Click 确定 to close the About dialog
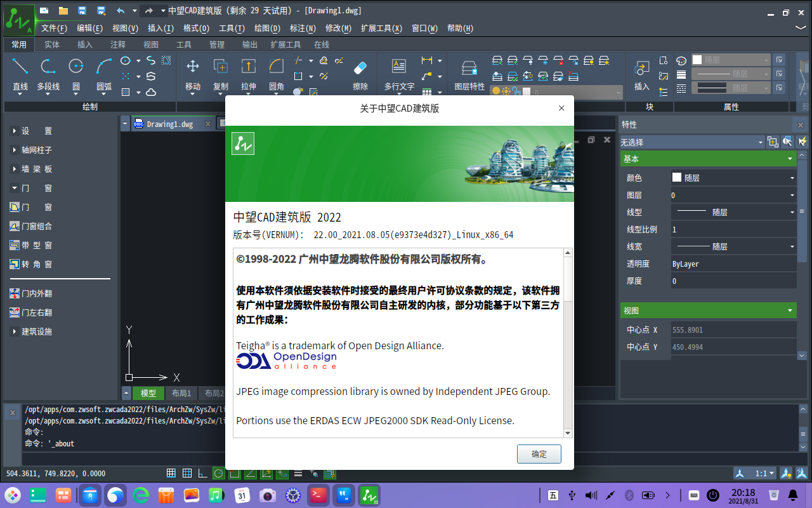The height and width of the screenshot is (508, 812). click(x=539, y=454)
